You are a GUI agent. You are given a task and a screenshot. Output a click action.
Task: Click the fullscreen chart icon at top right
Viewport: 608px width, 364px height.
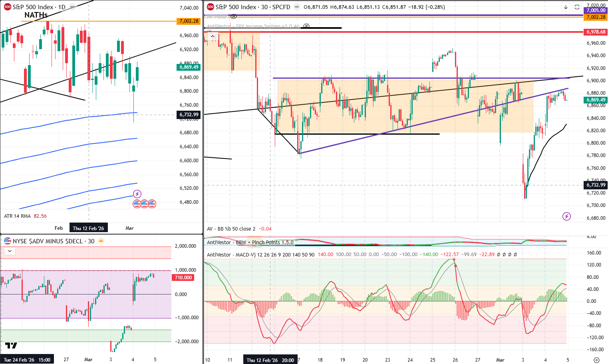coord(577,7)
